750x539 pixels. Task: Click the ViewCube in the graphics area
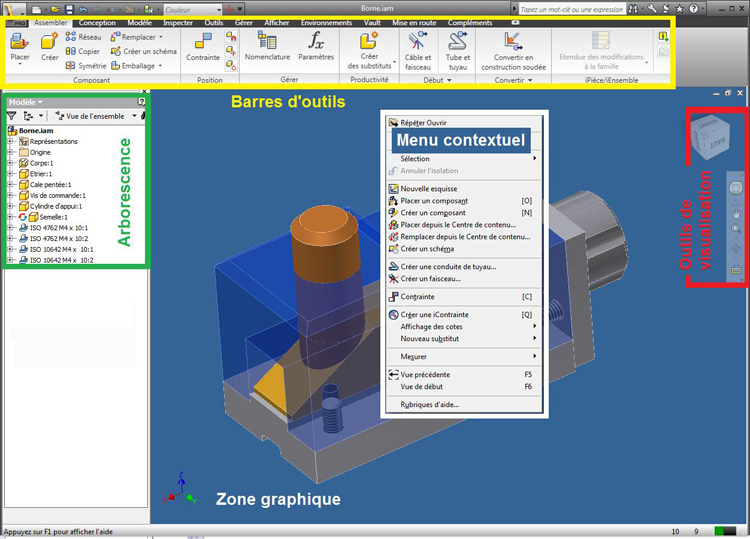pyautogui.click(x=711, y=133)
